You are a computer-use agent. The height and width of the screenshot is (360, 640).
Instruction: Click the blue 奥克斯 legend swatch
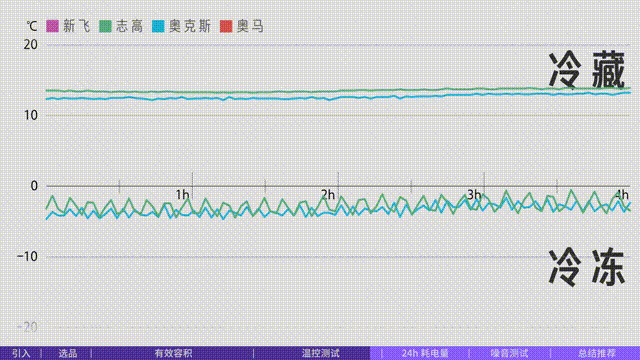158,26
